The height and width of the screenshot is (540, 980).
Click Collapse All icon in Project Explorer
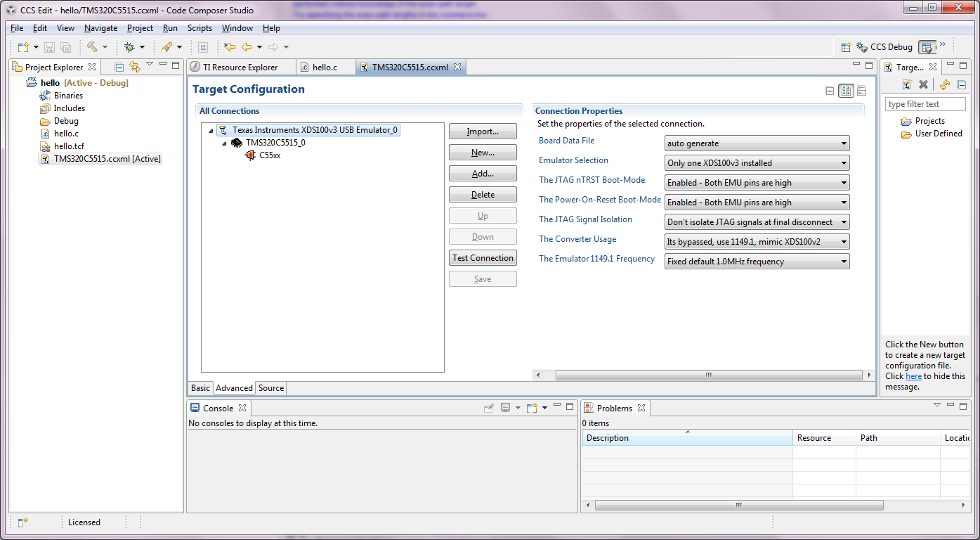pyautogui.click(x=119, y=67)
